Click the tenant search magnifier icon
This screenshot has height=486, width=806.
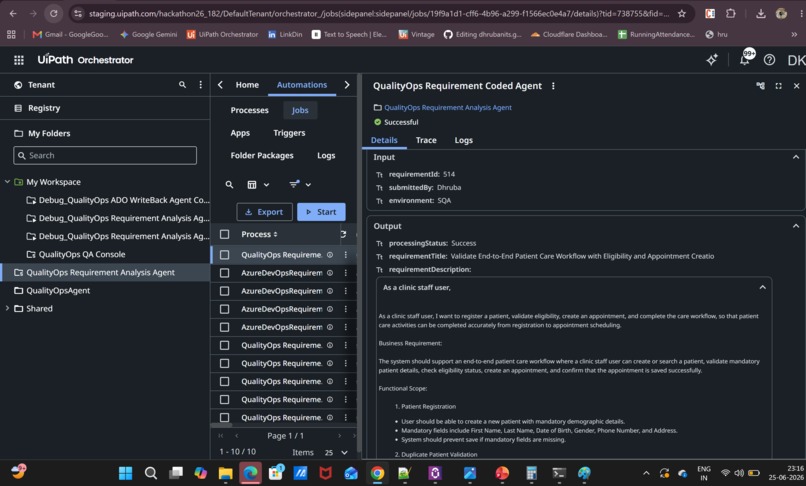click(182, 85)
